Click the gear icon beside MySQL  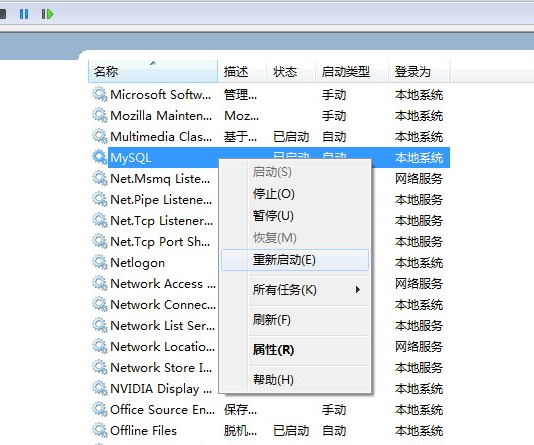99,157
